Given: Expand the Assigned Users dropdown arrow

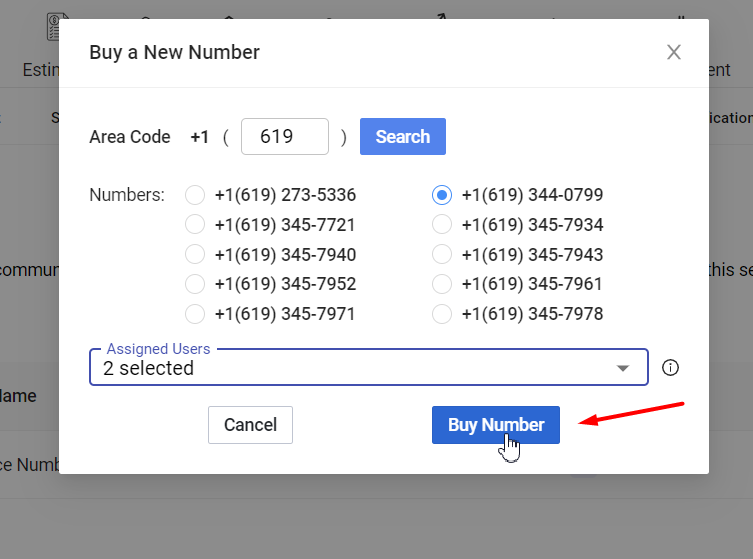Looking at the screenshot, I should click(x=623, y=368).
